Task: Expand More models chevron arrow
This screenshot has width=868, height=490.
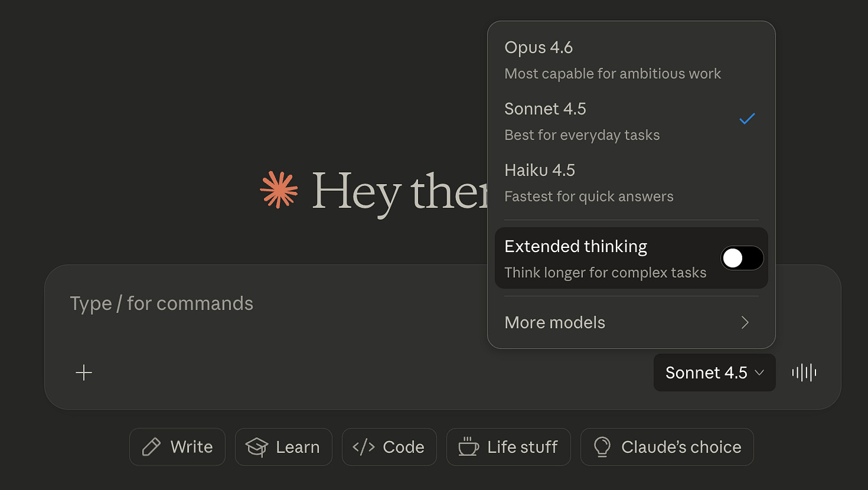Action: [x=745, y=322]
